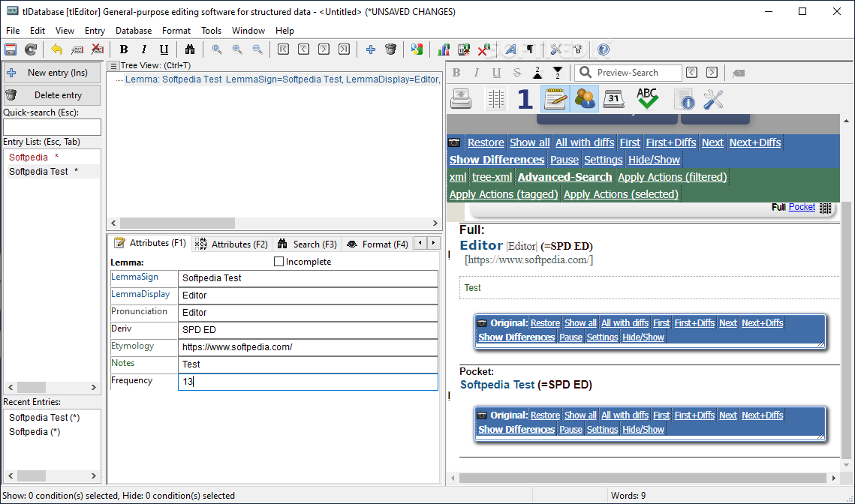Click the blue plus add-entry toolbar icon
This screenshot has height=504, width=855.
pyautogui.click(x=371, y=49)
